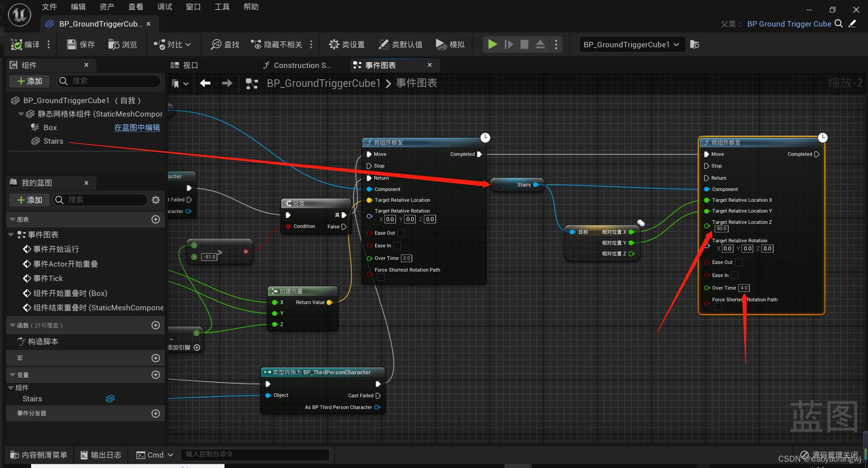The width and height of the screenshot is (868, 468).
Task: Close the Event Graph tab
Action: pyautogui.click(x=430, y=65)
